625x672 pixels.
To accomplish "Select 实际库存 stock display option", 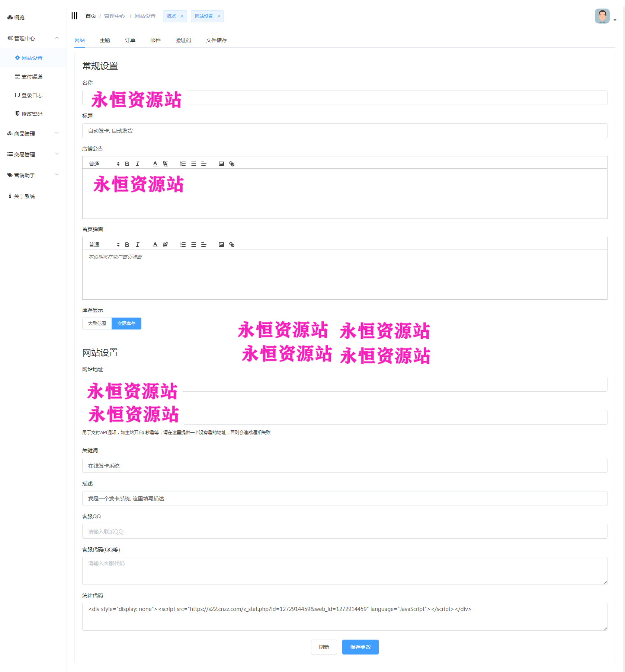I will [126, 324].
